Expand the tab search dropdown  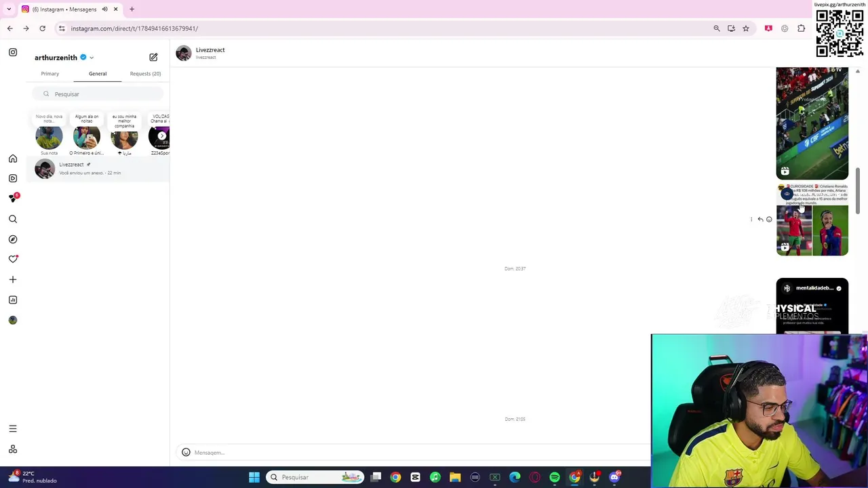point(9,9)
